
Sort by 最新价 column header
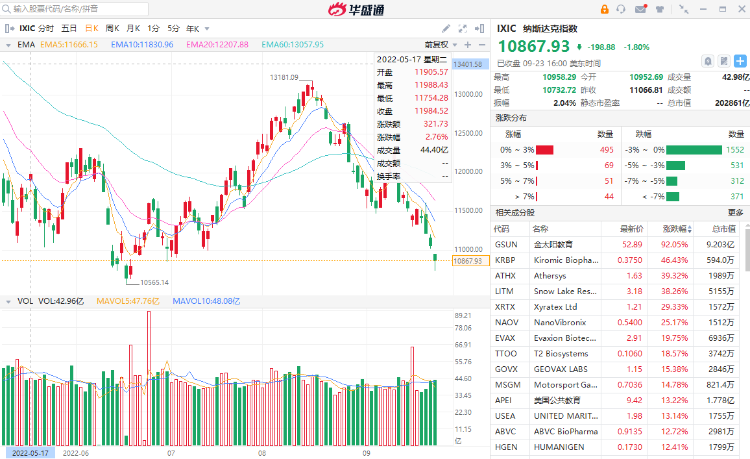click(x=631, y=229)
